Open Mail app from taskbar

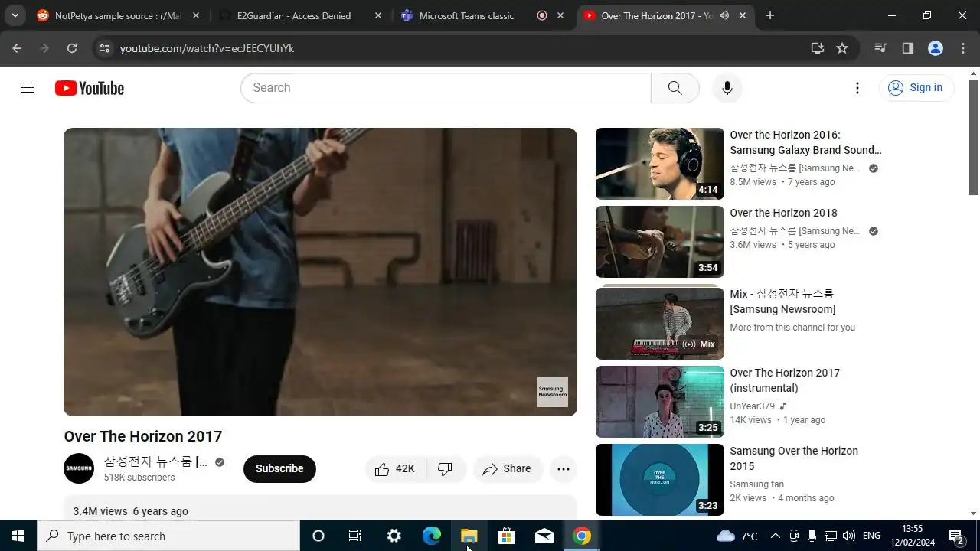coord(544,536)
